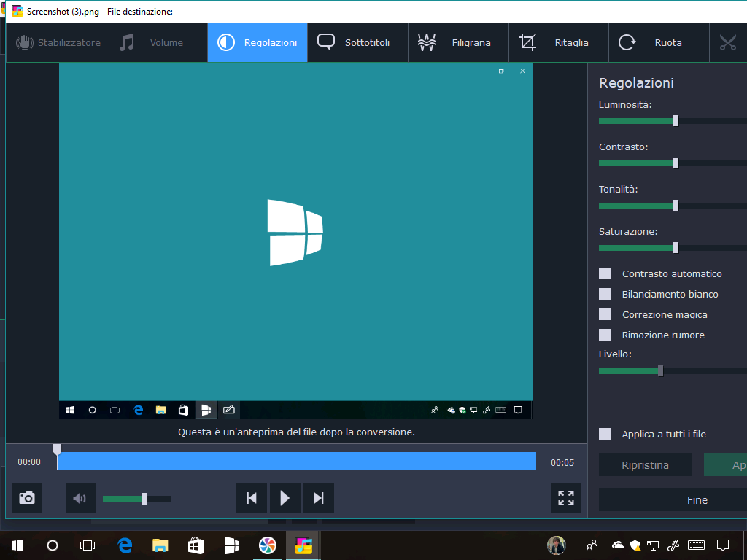Enable Contrasto automatico checkbox
Screen dimensions: 747x560
pyautogui.click(x=605, y=273)
